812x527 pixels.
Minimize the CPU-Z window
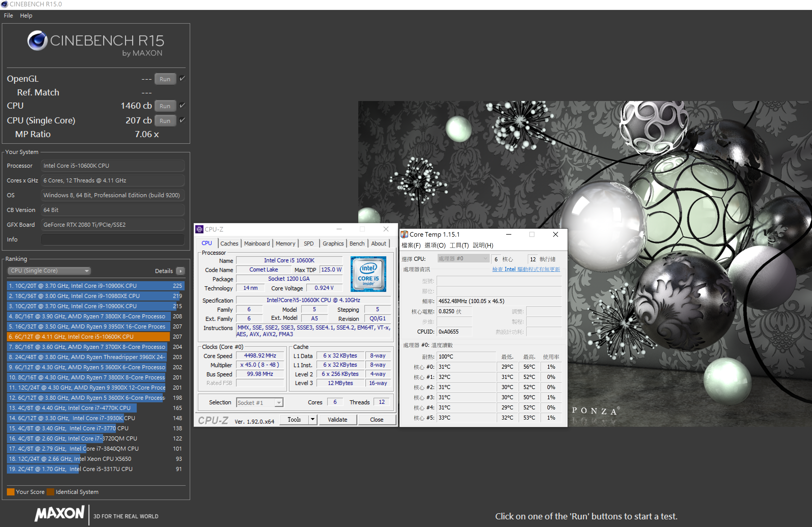[339, 229]
